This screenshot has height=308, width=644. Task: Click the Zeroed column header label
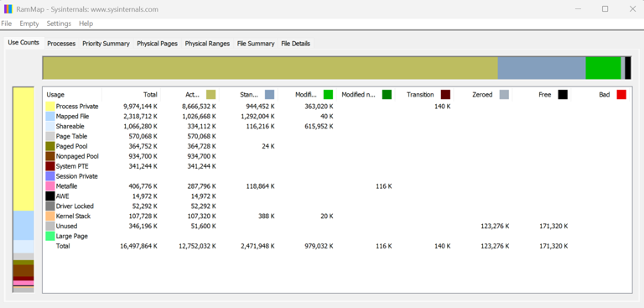482,95
